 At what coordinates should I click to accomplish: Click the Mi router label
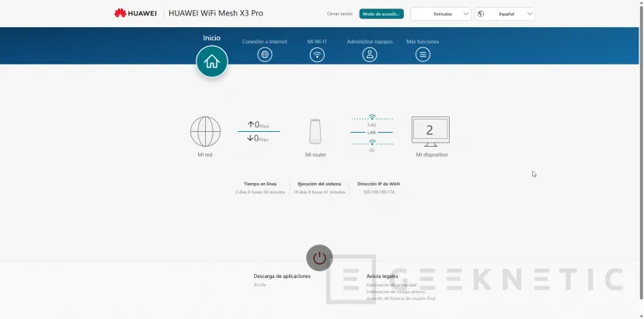pos(315,154)
